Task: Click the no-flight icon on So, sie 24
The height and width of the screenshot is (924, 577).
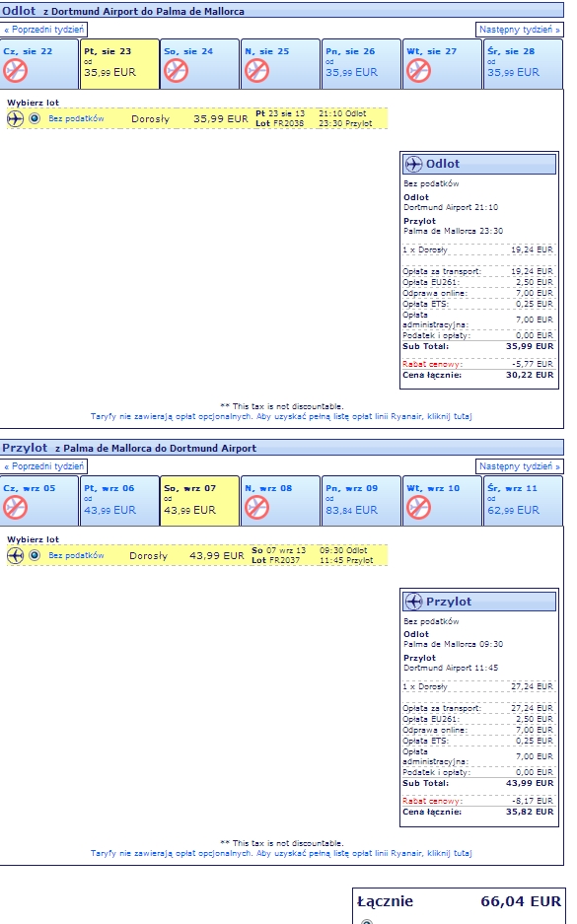Action: [176, 71]
